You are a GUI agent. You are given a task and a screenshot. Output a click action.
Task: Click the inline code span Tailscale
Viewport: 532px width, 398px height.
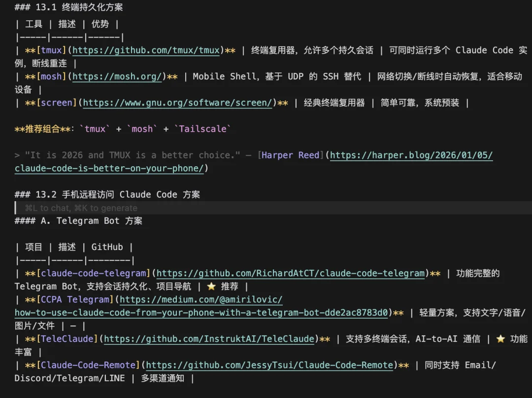(202, 129)
